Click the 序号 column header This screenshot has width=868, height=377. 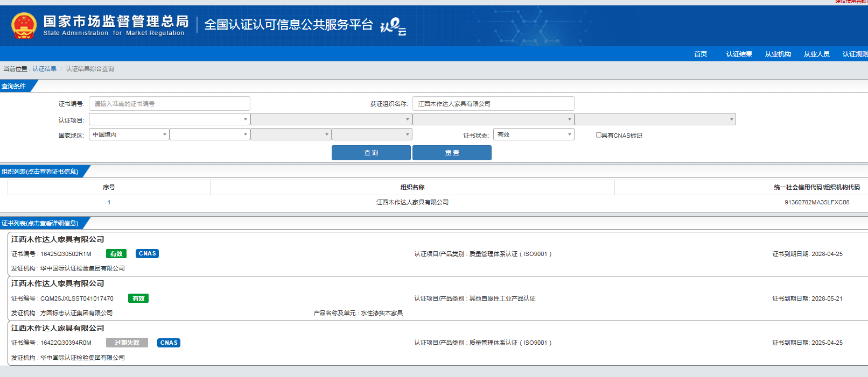point(109,187)
